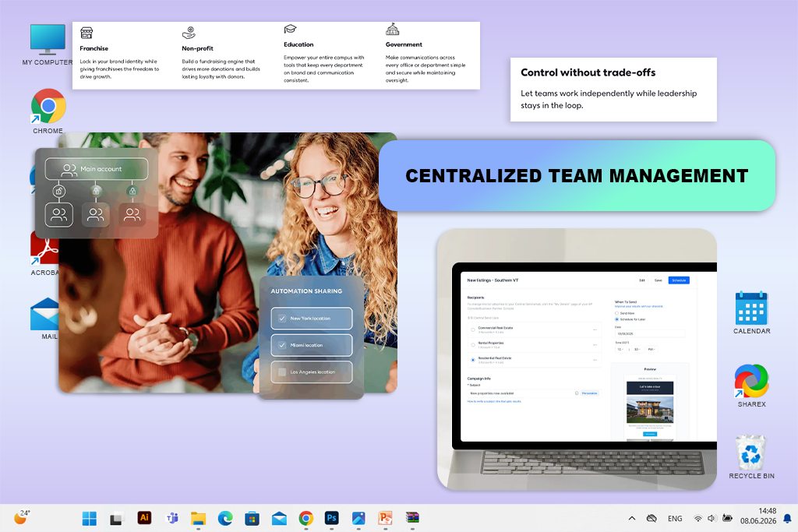Click the Government building icon
798x532 pixels.
click(393, 29)
